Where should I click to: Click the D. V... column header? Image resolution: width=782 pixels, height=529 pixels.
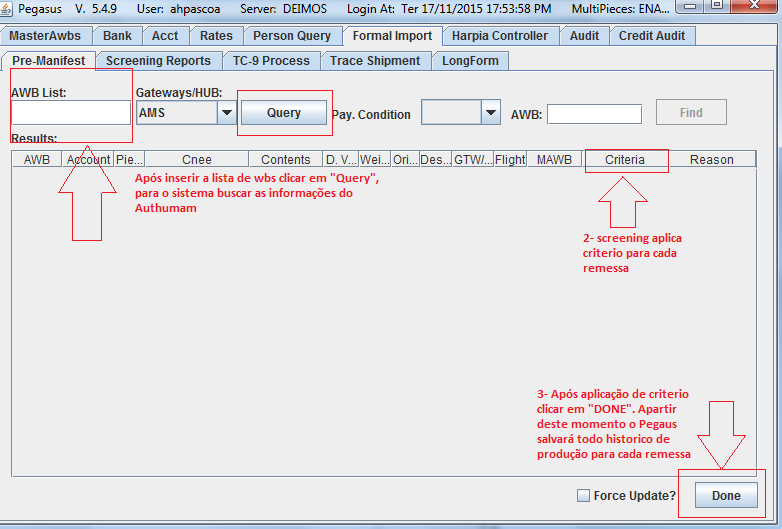[341, 160]
